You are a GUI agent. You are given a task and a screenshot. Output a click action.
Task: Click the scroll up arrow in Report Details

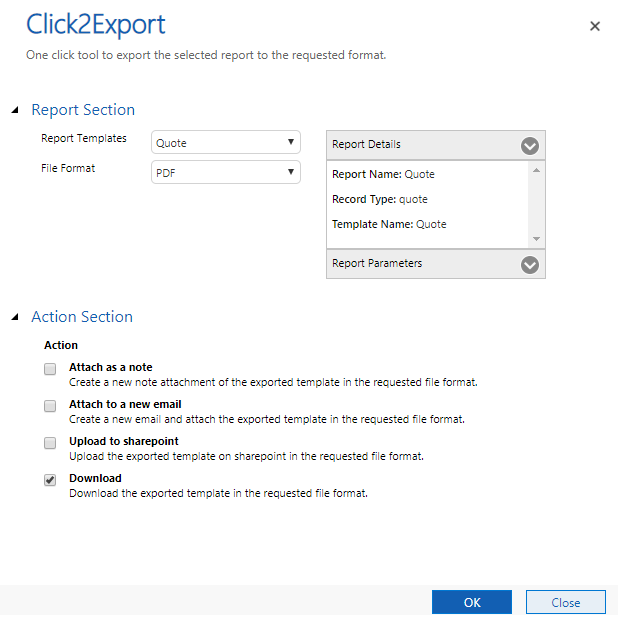point(536,170)
